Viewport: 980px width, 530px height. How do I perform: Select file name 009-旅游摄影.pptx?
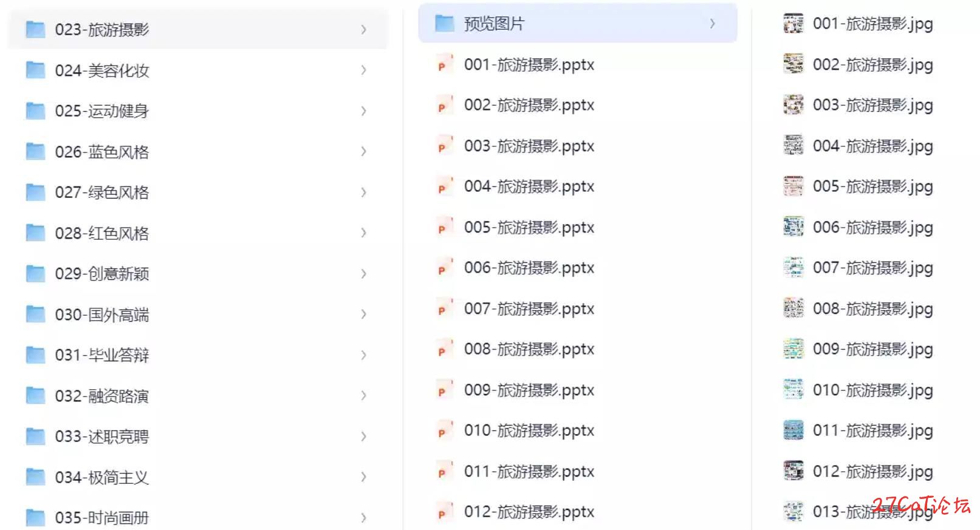click(529, 390)
